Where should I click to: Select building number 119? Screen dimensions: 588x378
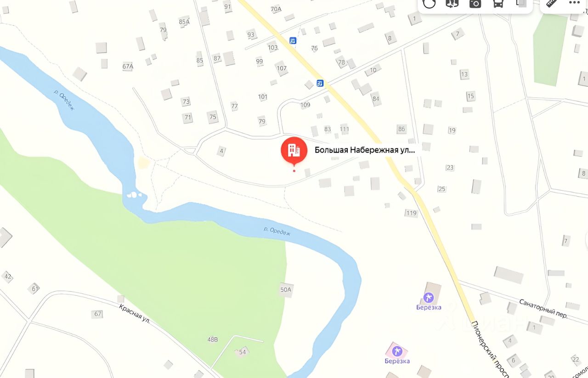411,213
